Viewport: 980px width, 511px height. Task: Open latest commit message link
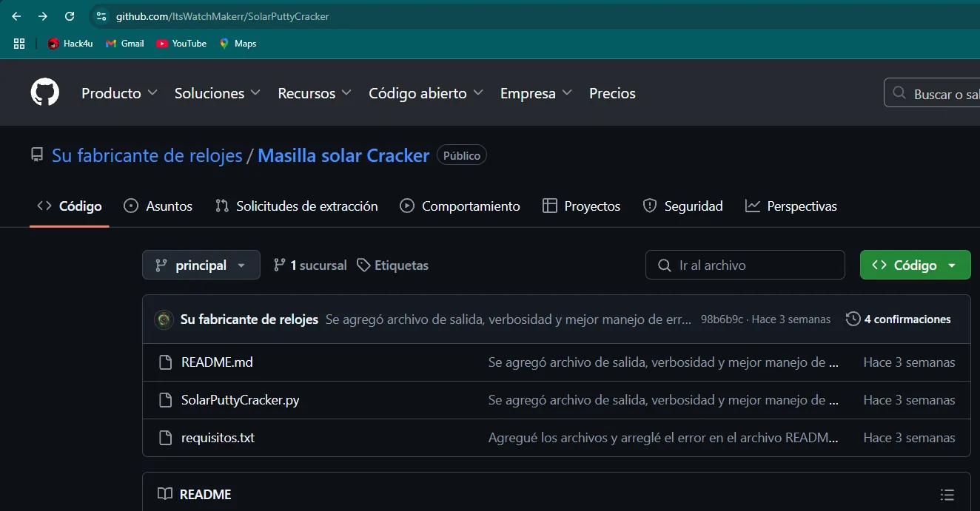[509, 319]
